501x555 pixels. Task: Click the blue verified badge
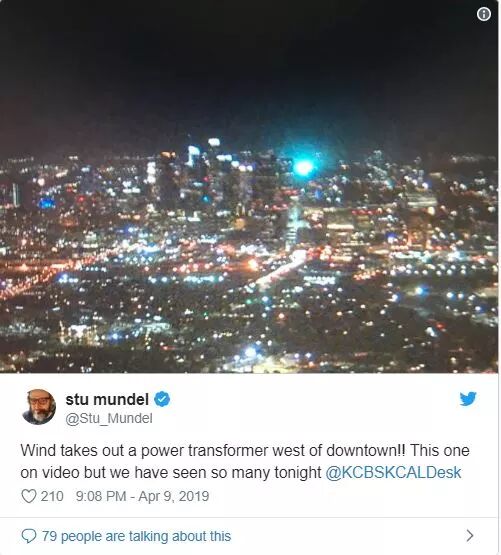tap(162, 399)
